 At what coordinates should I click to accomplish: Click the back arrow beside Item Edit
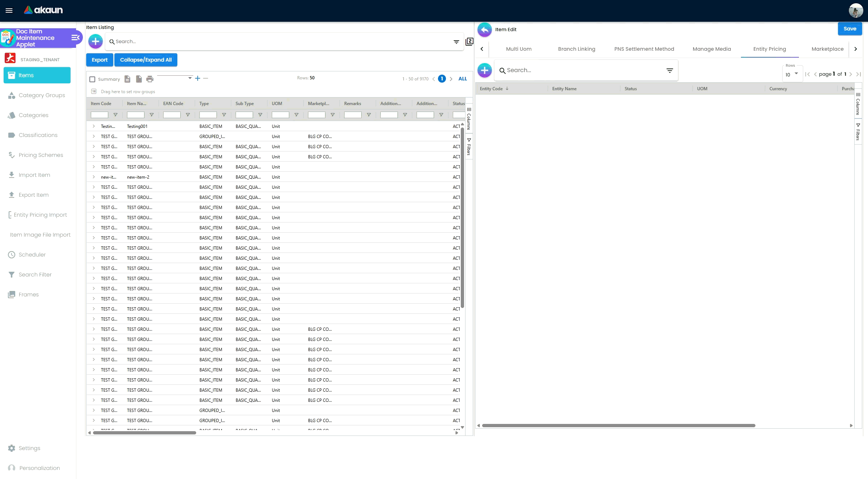click(484, 30)
